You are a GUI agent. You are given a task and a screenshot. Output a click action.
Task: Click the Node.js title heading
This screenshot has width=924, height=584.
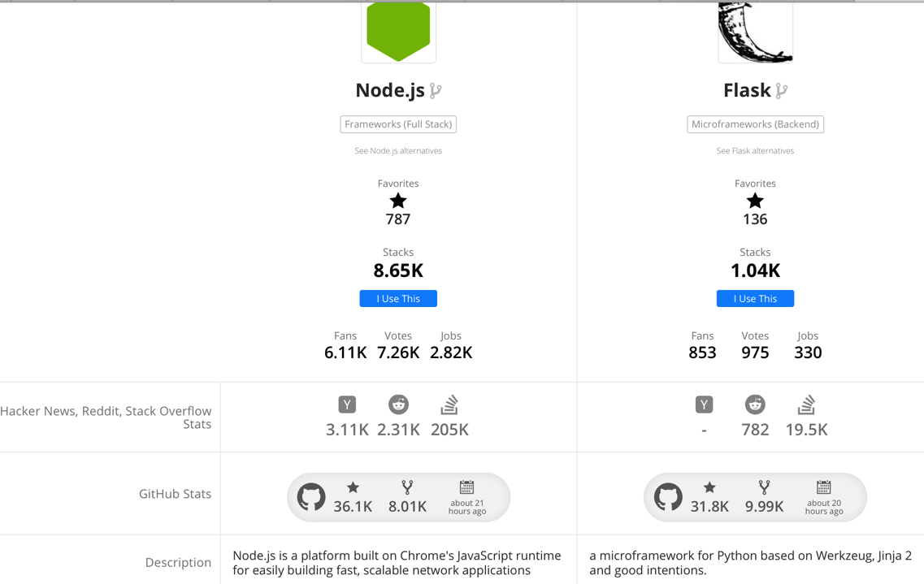click(x=390, y=90)
